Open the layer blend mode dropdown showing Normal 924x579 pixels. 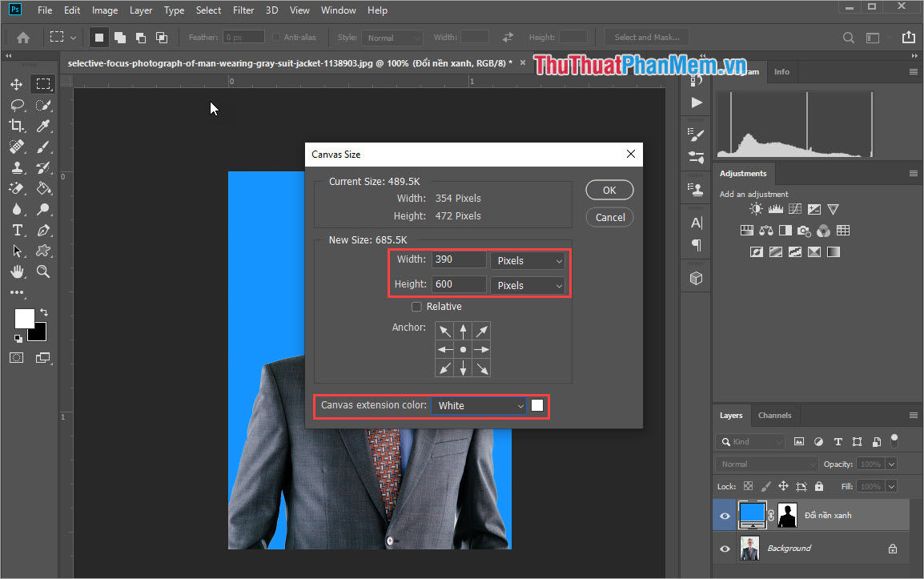[765, 464]
